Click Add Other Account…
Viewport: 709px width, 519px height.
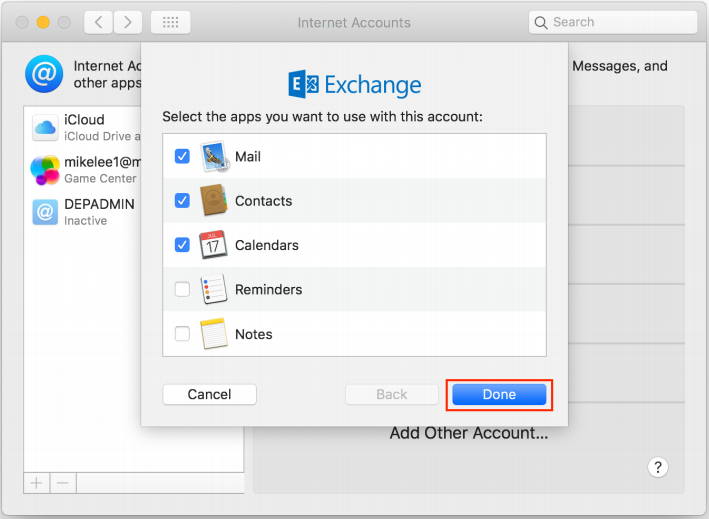(469, 433)
